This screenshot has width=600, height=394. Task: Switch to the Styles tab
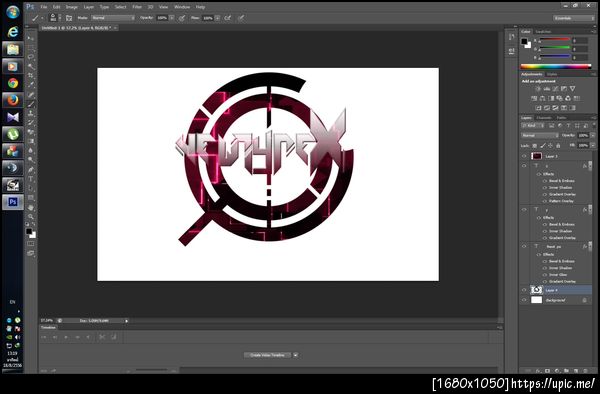tap(551, 74)
